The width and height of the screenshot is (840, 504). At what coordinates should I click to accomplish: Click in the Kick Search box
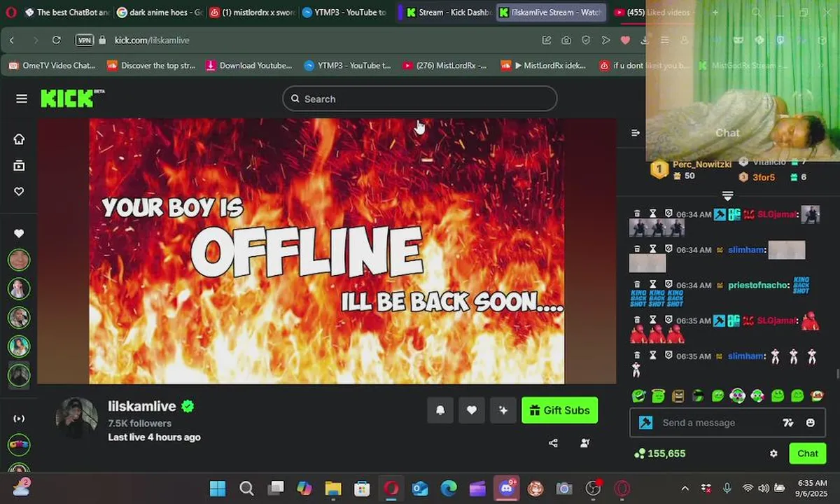(420, 99)
